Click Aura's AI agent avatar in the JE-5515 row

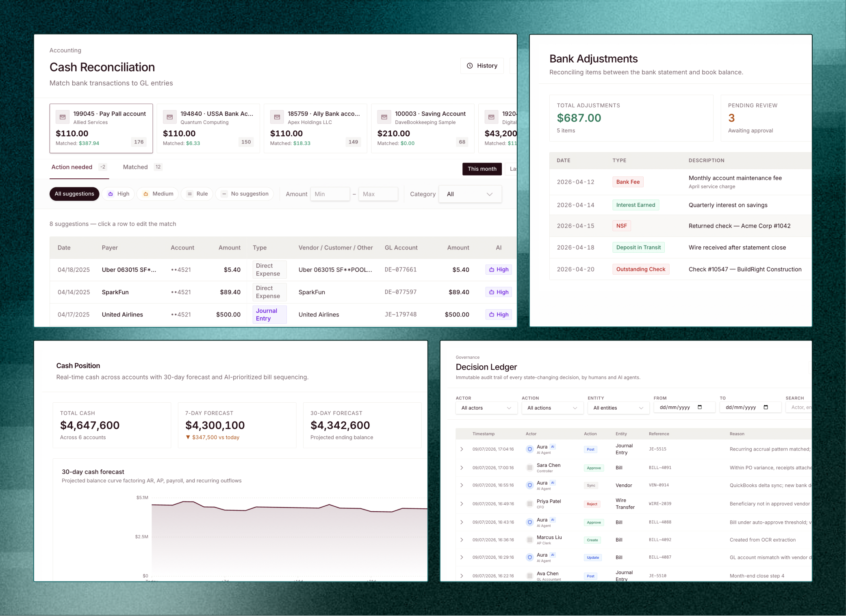530,449
